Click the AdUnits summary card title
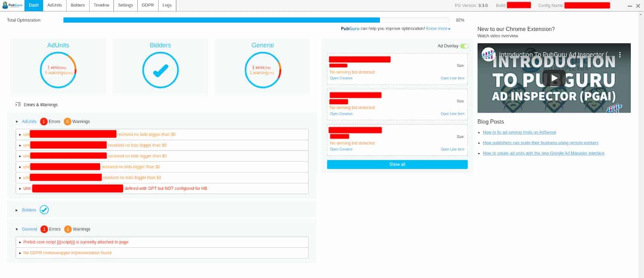Screen dimensions: 644x278 tap(58, 45)
